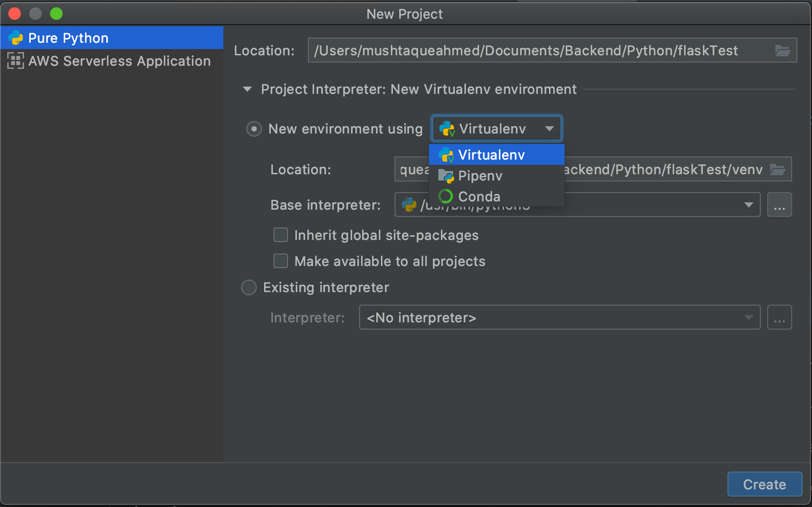Enable Make available to all projects

tap(281, 261)
